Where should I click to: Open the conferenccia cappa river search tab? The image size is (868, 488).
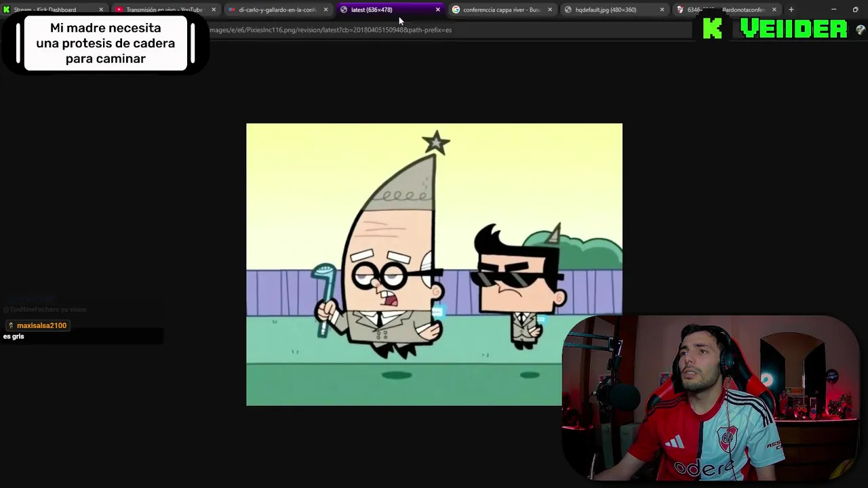(501, 9)
